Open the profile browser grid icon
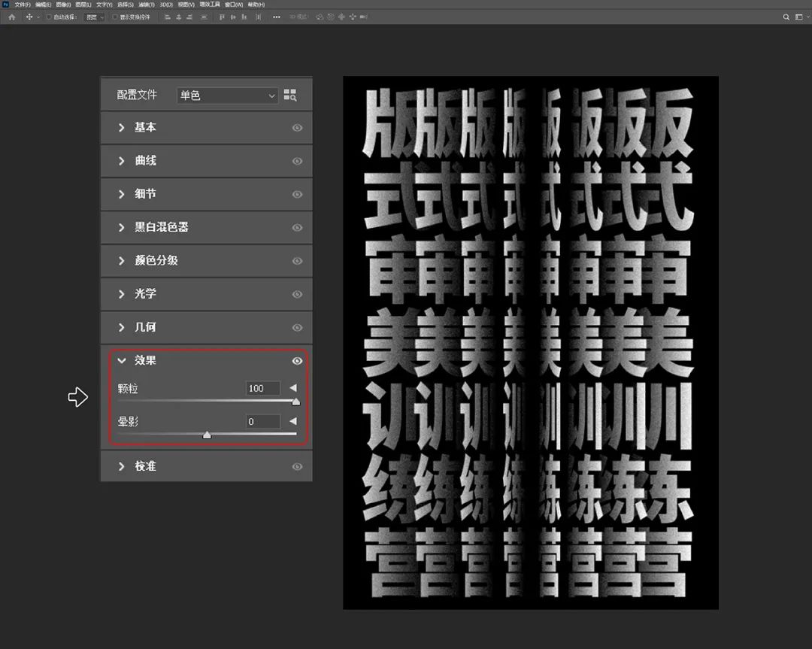Screen dimensions: 812x649 click(x=290, y=96)
